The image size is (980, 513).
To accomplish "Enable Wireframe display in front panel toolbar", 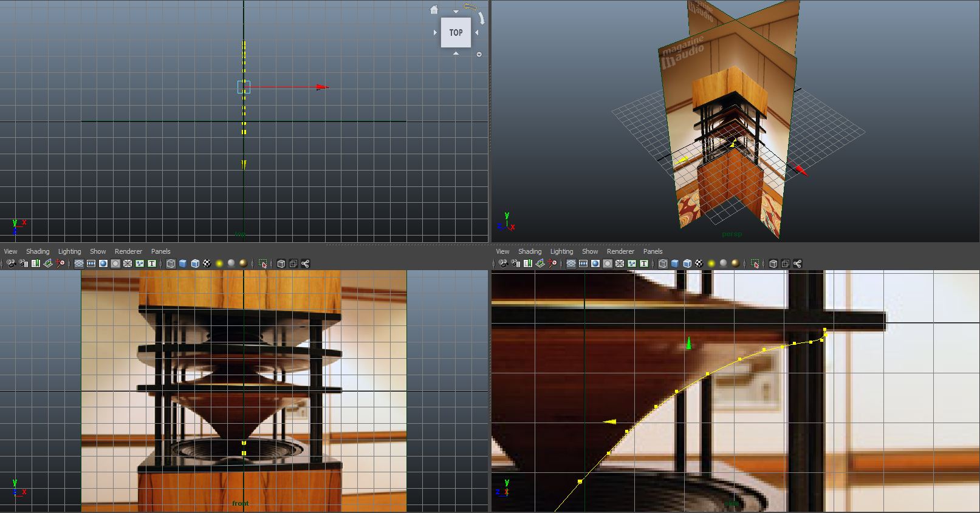I will (x=171, y=263).
